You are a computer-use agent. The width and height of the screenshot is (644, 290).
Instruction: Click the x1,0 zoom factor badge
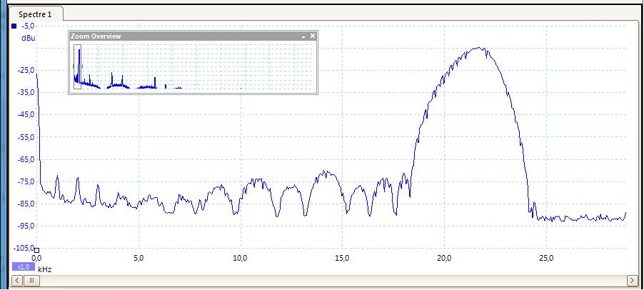click(23, 266)
